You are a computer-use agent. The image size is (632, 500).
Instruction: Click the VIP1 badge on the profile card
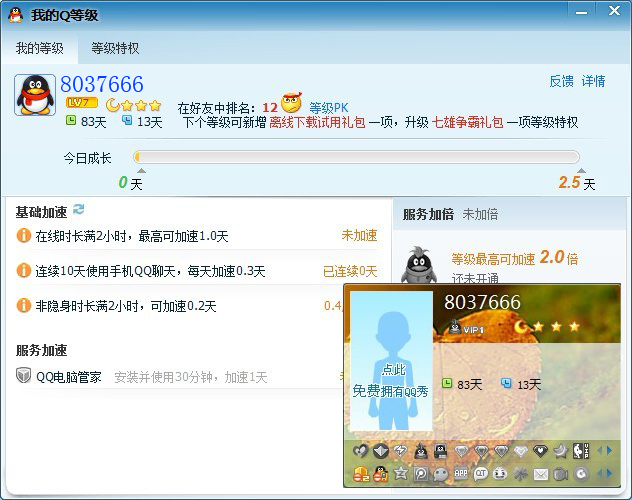coord(466,327)
